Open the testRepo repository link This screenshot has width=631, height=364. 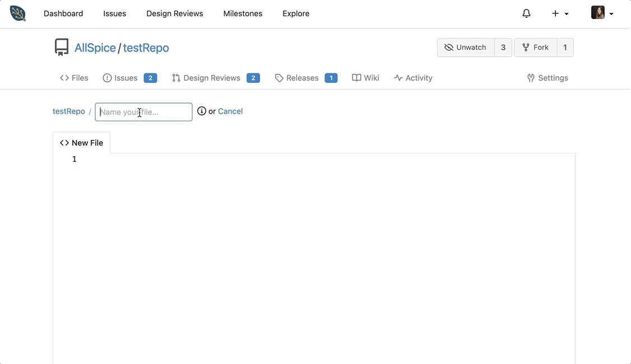tap(146, 48)
